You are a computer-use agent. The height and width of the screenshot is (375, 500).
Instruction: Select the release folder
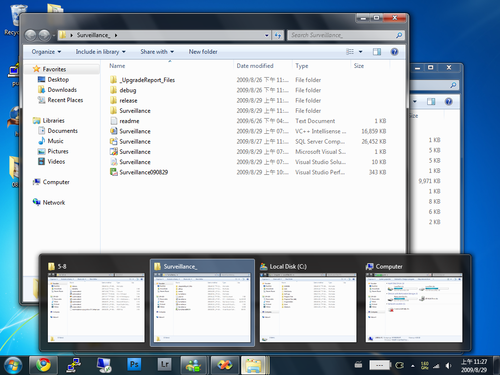[128, 101]
